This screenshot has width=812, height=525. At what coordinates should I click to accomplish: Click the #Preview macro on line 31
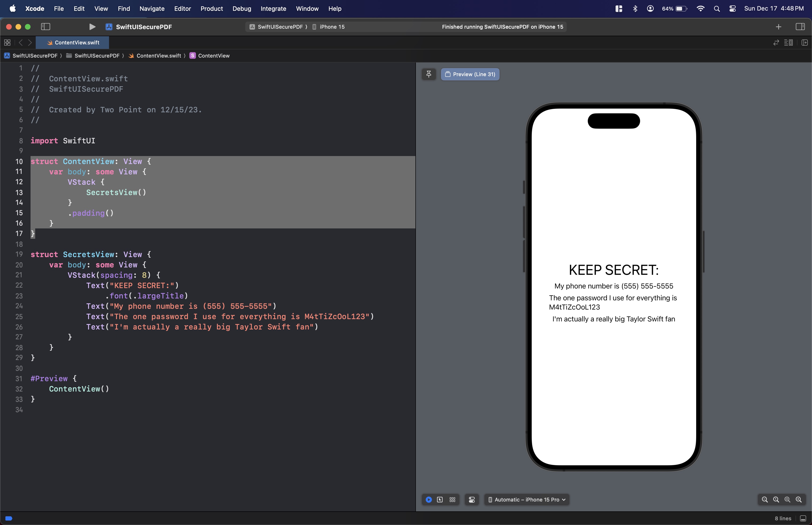49,378
